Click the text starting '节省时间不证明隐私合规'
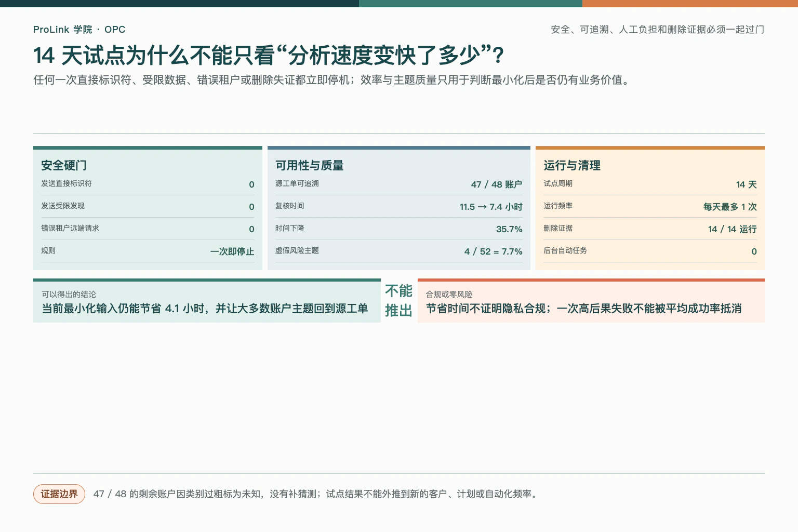The image size is (798, 532). click(x=584, y=309)
